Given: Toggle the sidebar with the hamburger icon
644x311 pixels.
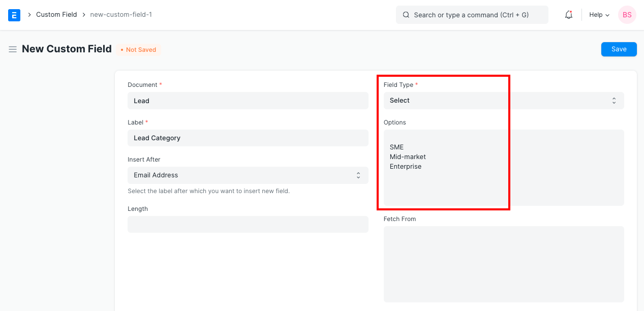Looking at the screenshot, I should (x=13, y=49).
